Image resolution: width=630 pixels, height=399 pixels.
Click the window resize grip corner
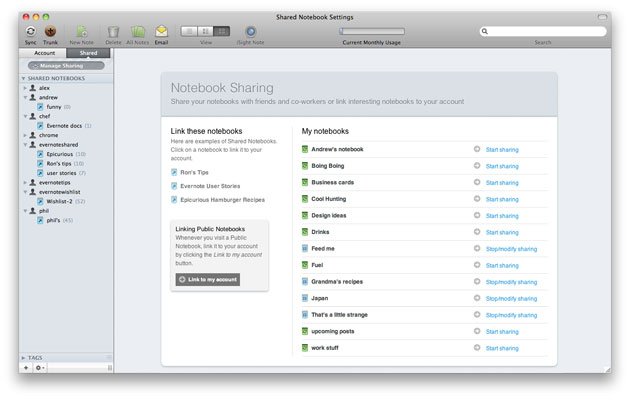[x=607, y=369]
